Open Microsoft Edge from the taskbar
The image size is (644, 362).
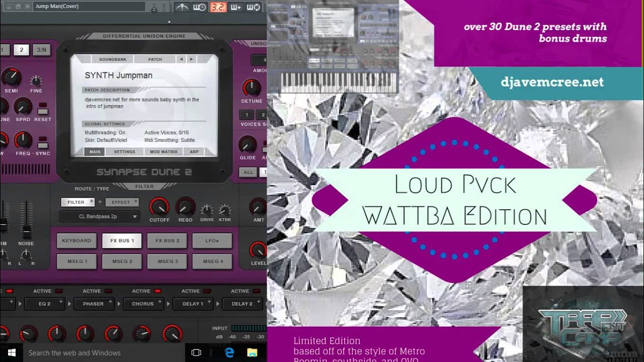(x=229, y=353)
